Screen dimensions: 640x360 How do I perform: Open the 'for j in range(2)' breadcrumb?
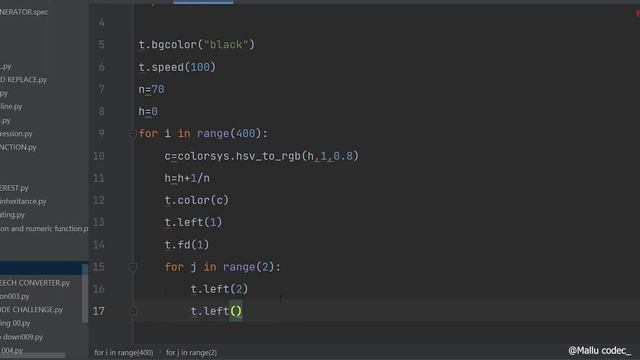(x=191, y=353)
